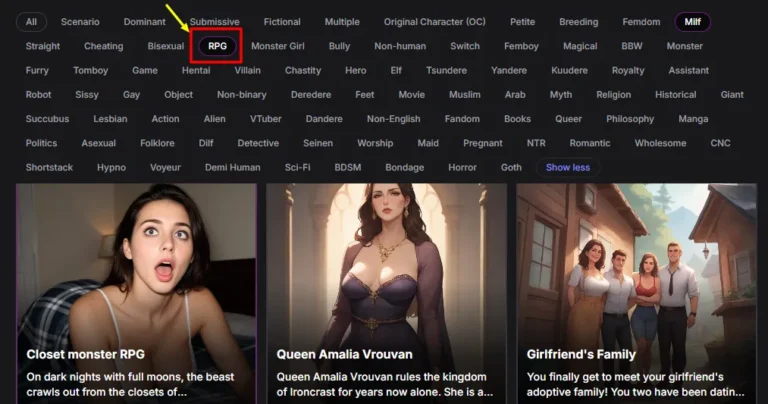Open Girlfriend's Family card
Screen dimensions: 768x404
pyautogui.click(x=636, y=294)
